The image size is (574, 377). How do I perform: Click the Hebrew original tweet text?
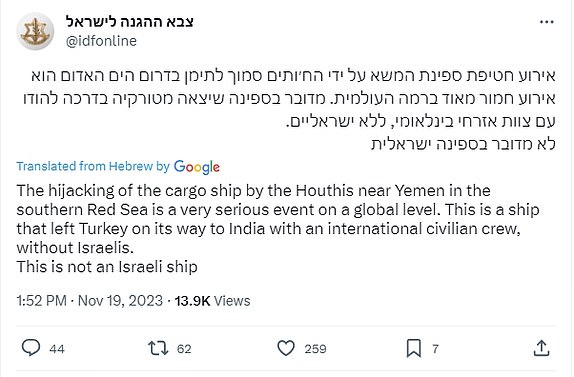(289, 110)
